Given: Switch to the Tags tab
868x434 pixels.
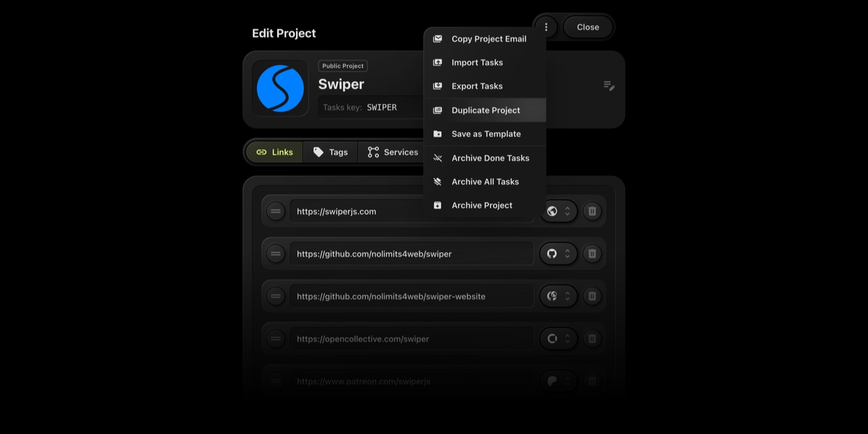Looking at the screenshot, I should tap(330, 152).
